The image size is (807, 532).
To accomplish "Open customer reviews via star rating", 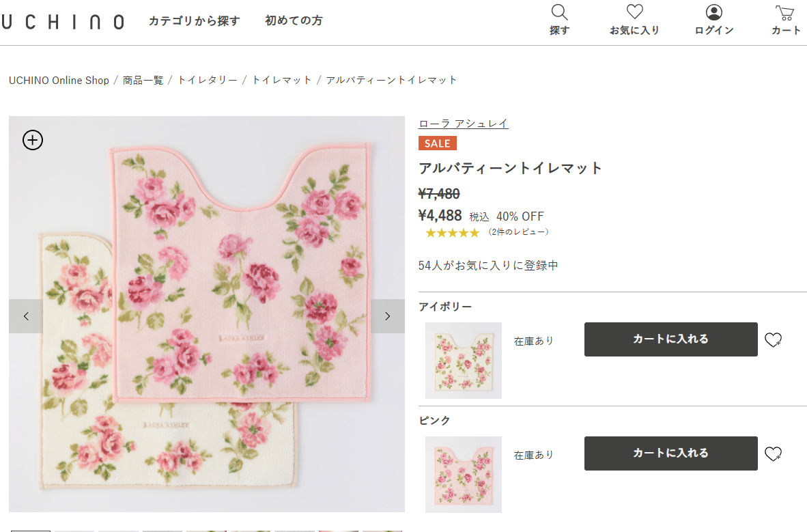I will click(x=453, y=232).
